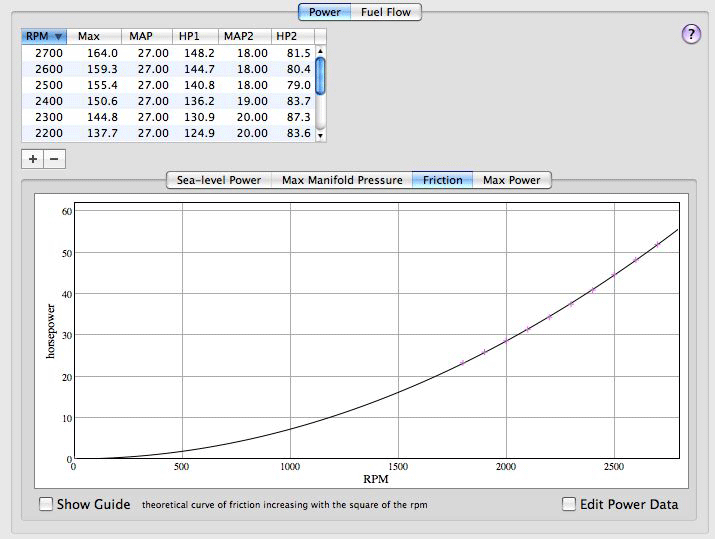This screenshot has width=715, height=539.
Task: Click the HP1 value 136.2
Action: [x=199, y=101]
